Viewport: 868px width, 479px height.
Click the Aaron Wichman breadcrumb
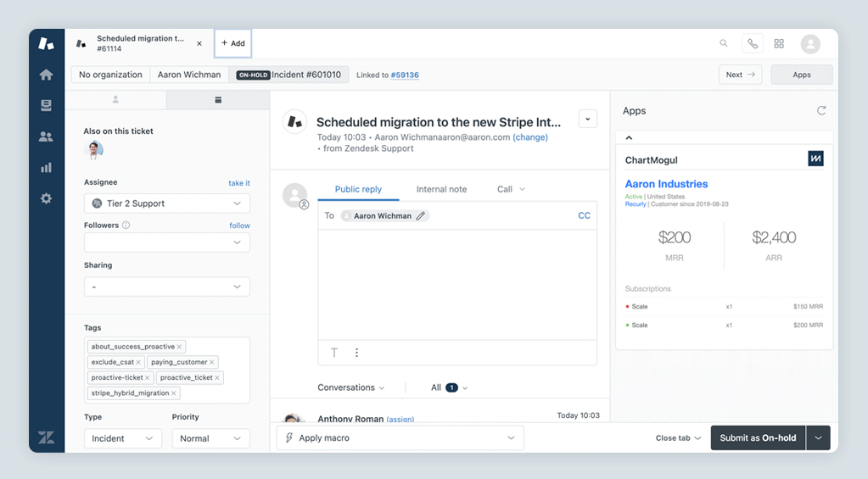[x=188, y=75]
